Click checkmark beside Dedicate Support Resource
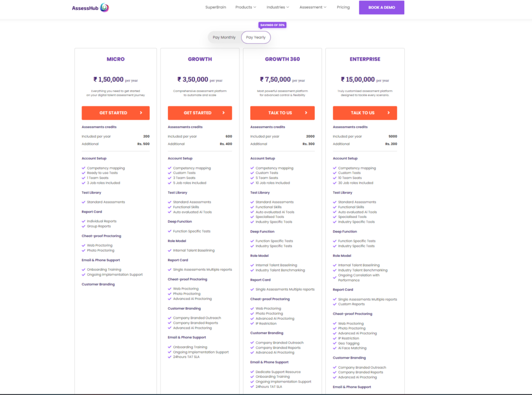 [252, 372]
